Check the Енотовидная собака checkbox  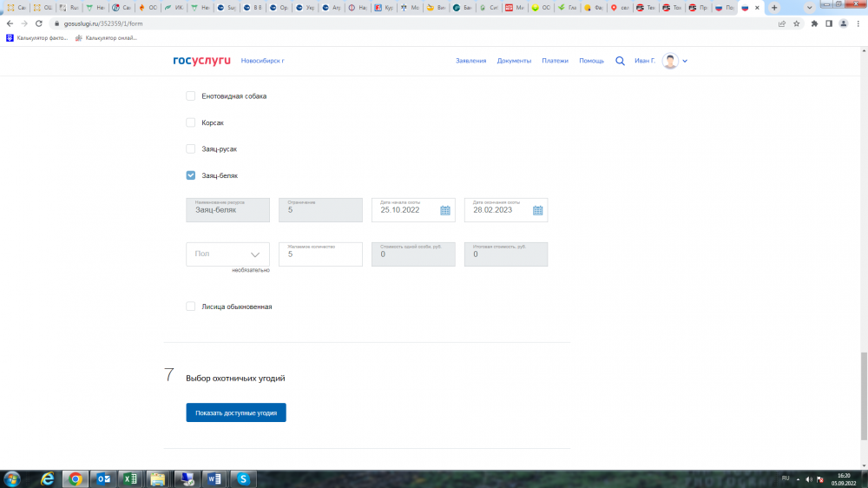click(190, 96)
